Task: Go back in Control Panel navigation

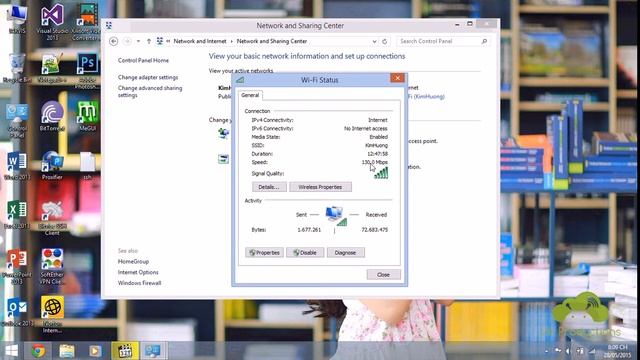Action: (114, 41)
